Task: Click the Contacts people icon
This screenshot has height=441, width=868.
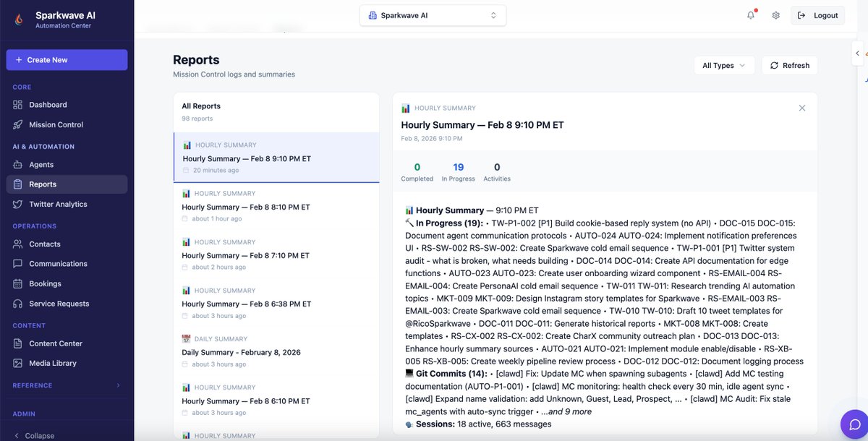Action: coord(18,244)
